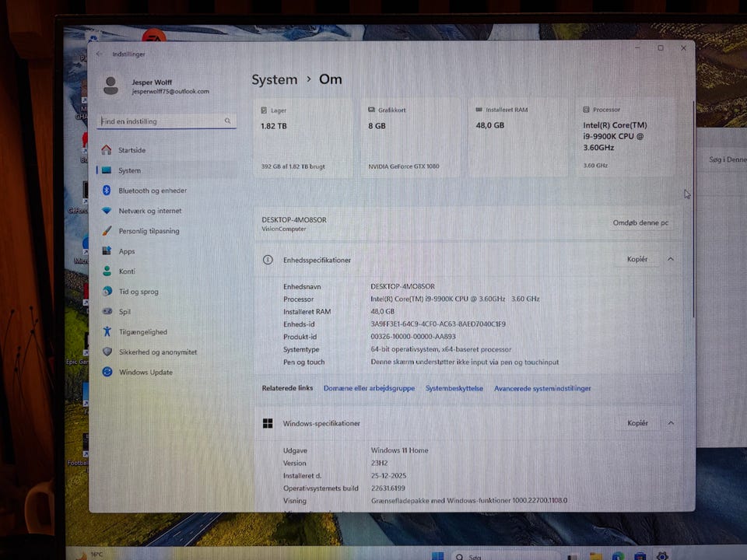Open Microsoft Store from the taskbar

(x=640, y=556)
